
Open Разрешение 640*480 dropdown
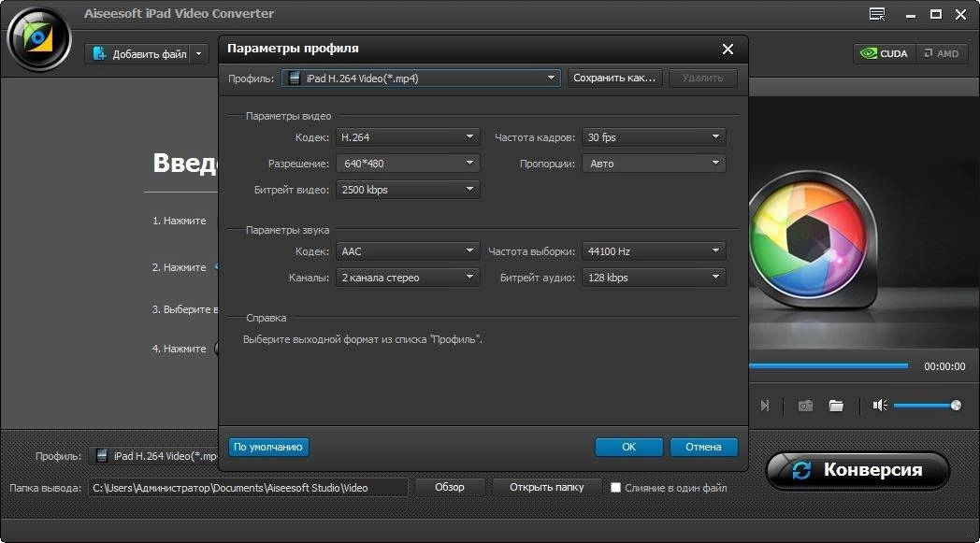tap(408, 164)
